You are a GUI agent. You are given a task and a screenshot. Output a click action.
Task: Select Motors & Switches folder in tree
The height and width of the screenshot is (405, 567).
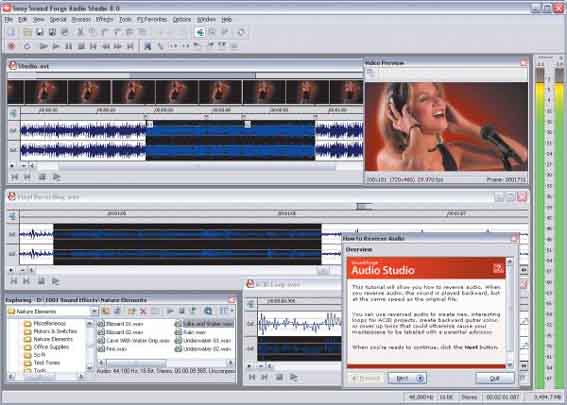coord(55,331)
